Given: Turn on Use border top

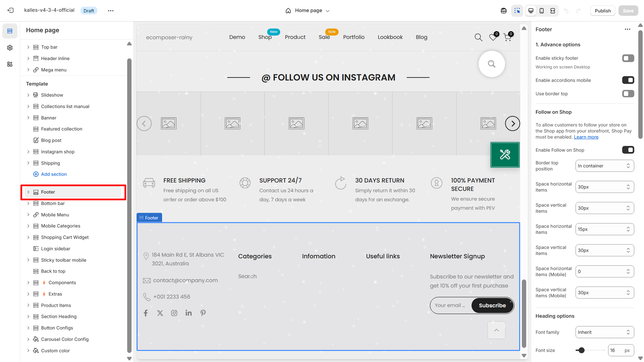Looking at the screenshot, I should tap(628, 94).
